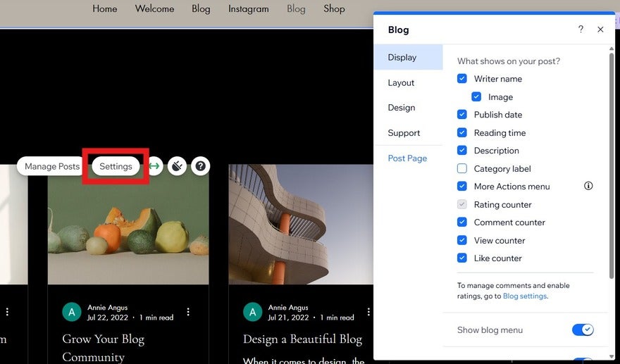Click the stretch double-arrow icon

[154, 166]
